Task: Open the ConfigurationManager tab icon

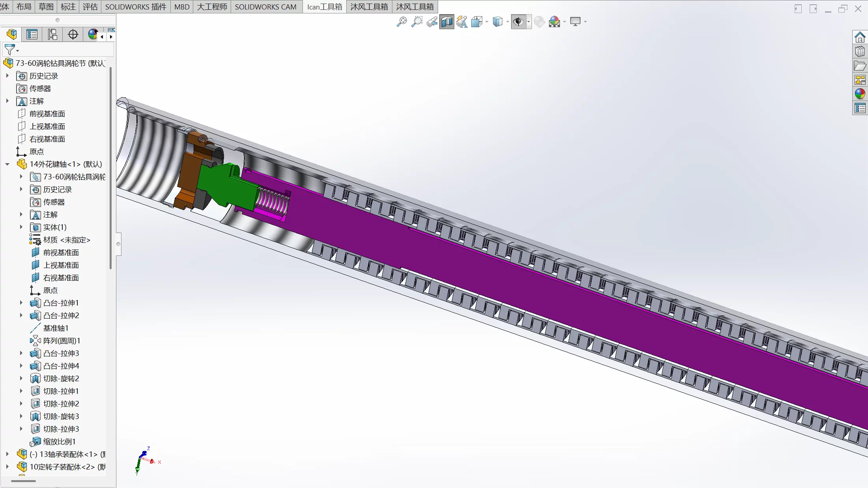Action: [x=52, y=35]
